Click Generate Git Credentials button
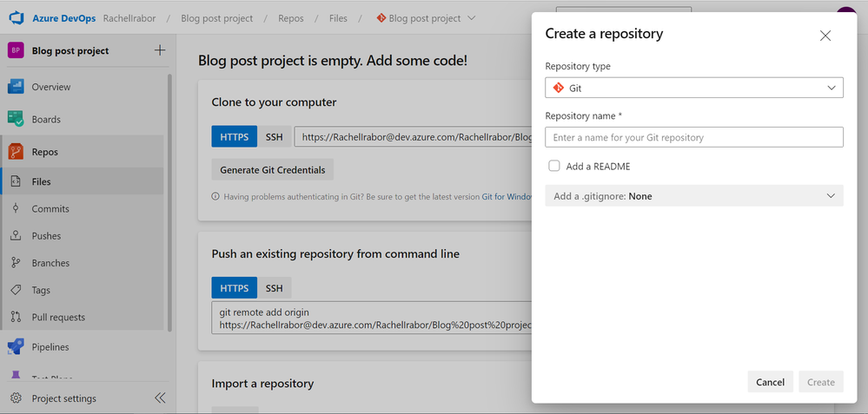The width and height of the screenshot is (868, 414). point(272,170)
